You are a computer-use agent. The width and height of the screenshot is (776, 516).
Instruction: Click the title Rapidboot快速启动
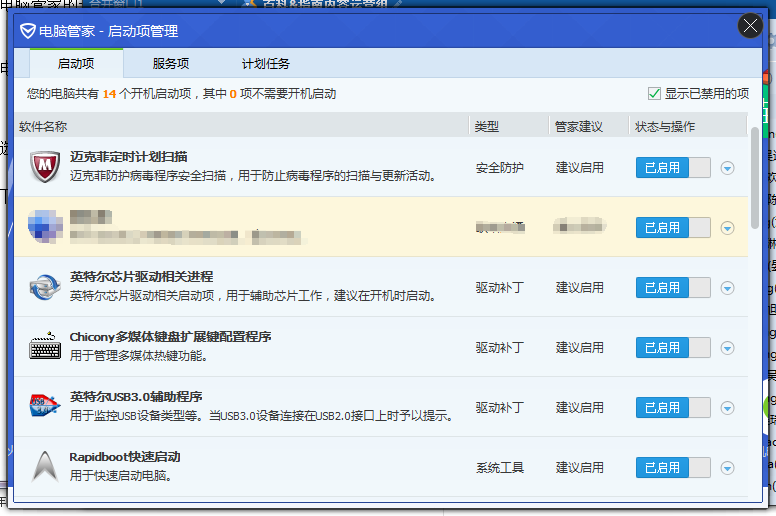[125, 457]
